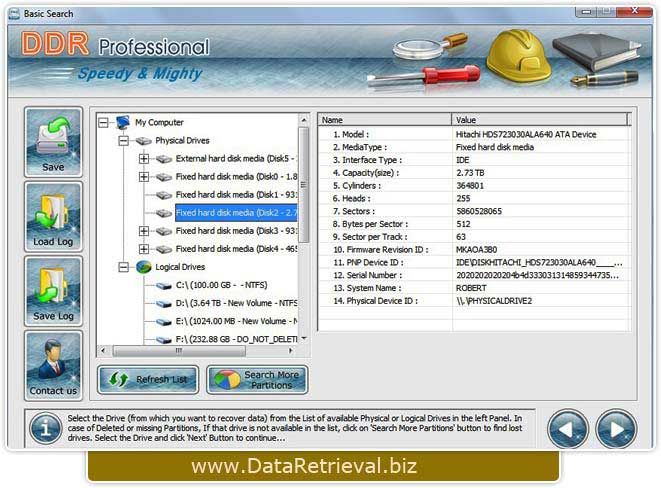Click value 'Hitachi HDS723030ALA640 ATA Device'

point(526,134)
